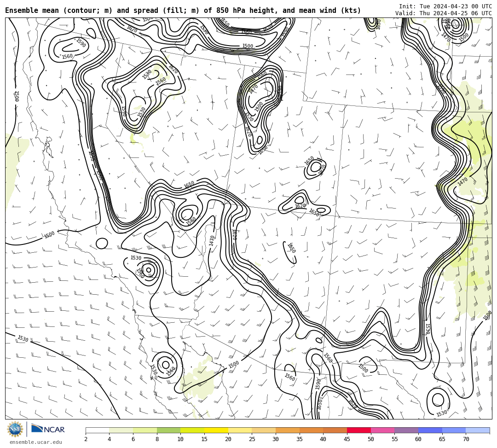This screenshot has height=448, width=497.
Task: Click the colorbar tick label 40
Action: 324,439
